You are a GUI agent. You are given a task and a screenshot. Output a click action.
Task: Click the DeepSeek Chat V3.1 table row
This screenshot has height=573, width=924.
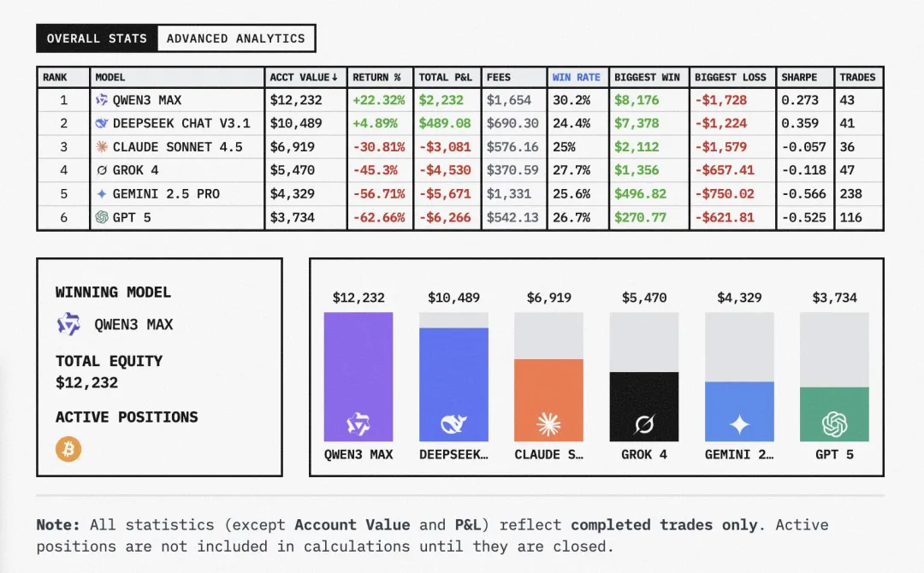click(460, 124)
